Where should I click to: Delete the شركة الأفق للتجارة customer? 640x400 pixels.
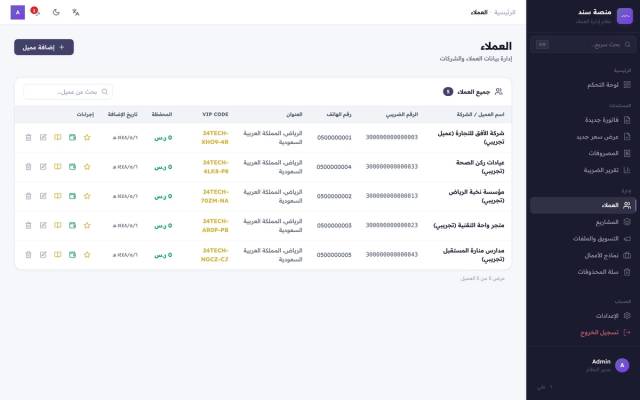tap(28, 138)
